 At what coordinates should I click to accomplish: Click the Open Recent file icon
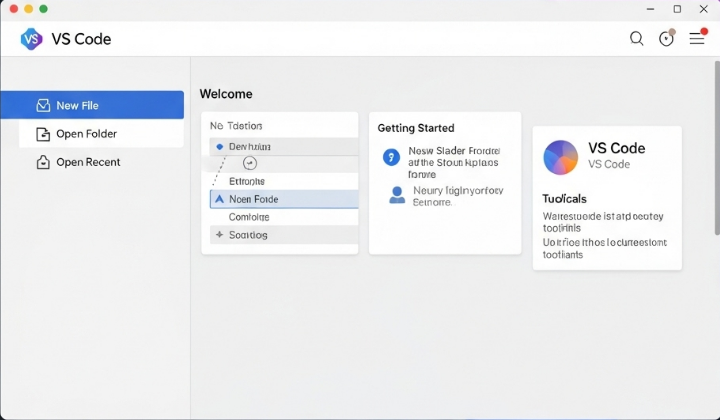tap(43, 162)
